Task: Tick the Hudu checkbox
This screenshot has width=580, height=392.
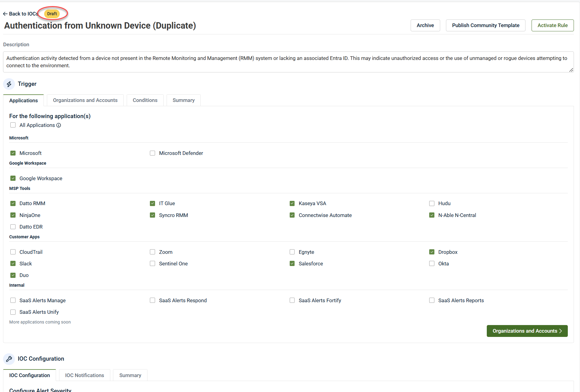Action: click(x=432, y=204)
